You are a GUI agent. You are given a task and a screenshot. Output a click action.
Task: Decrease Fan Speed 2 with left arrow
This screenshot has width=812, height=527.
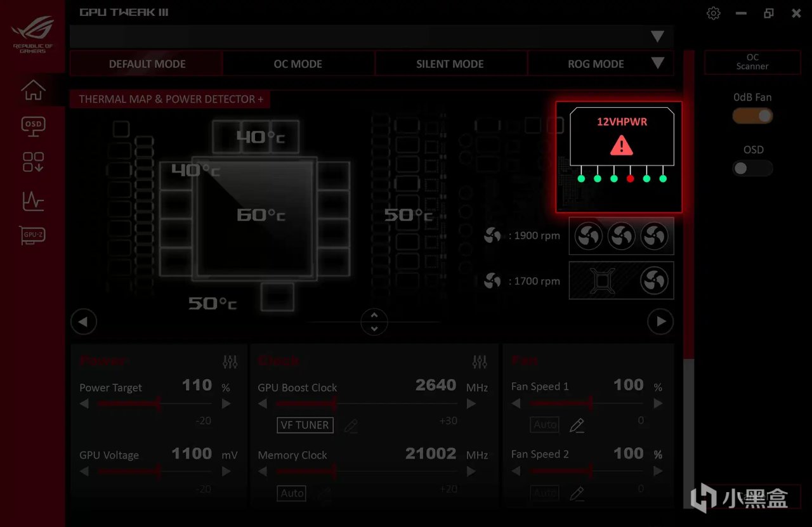click(x=516, y=471)
